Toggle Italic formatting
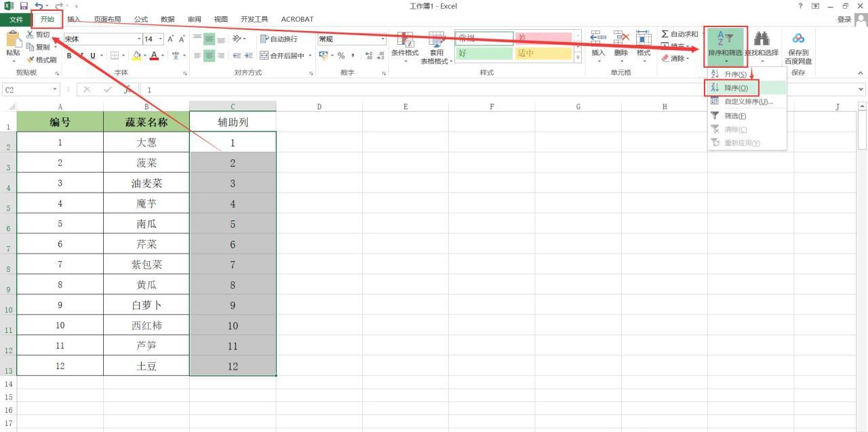 [x=81, y=56]
